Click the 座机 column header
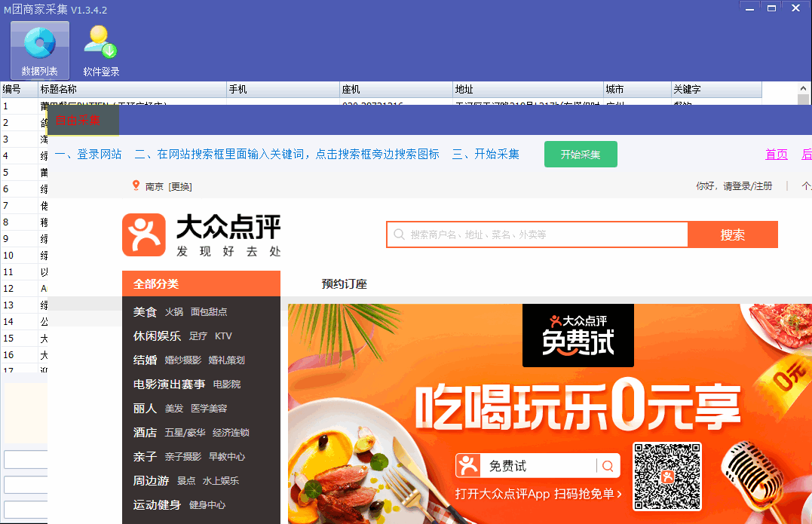Viewport: 812px width, 524px height. [x=396, y=90]
